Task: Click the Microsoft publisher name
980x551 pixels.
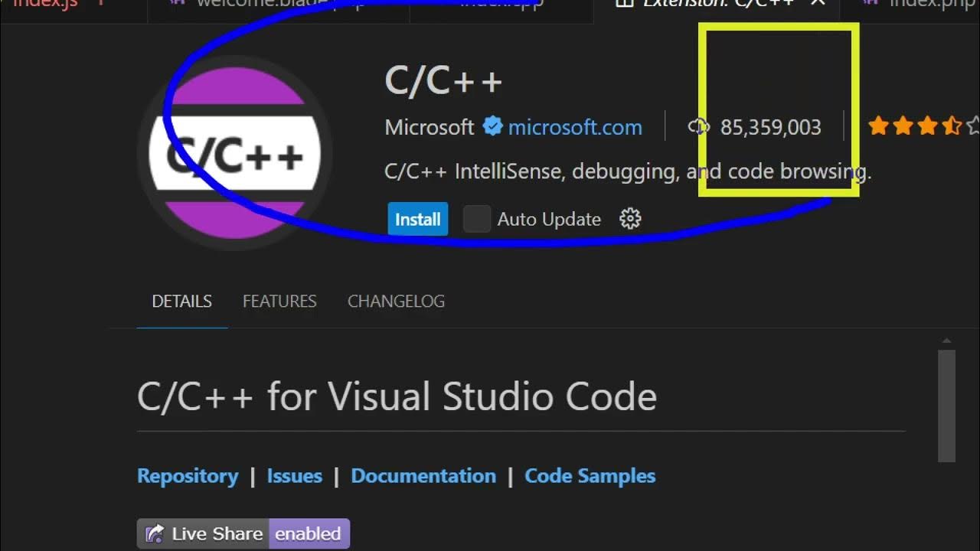Action: [429, 127]
